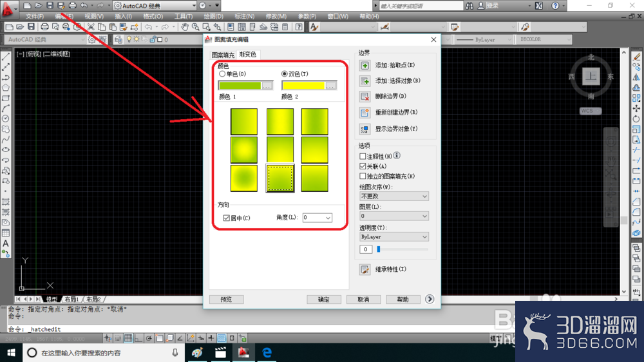The width and height of the screenshot is (644, 362).
Task: Click the annotative info icon
Action: 397,156
